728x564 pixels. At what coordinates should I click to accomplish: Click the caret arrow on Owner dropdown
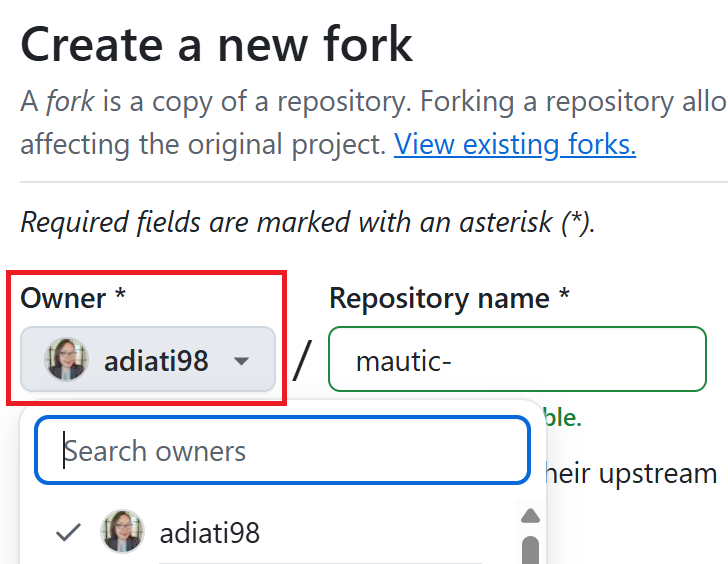pyautogui.click(x=241, y=361)
